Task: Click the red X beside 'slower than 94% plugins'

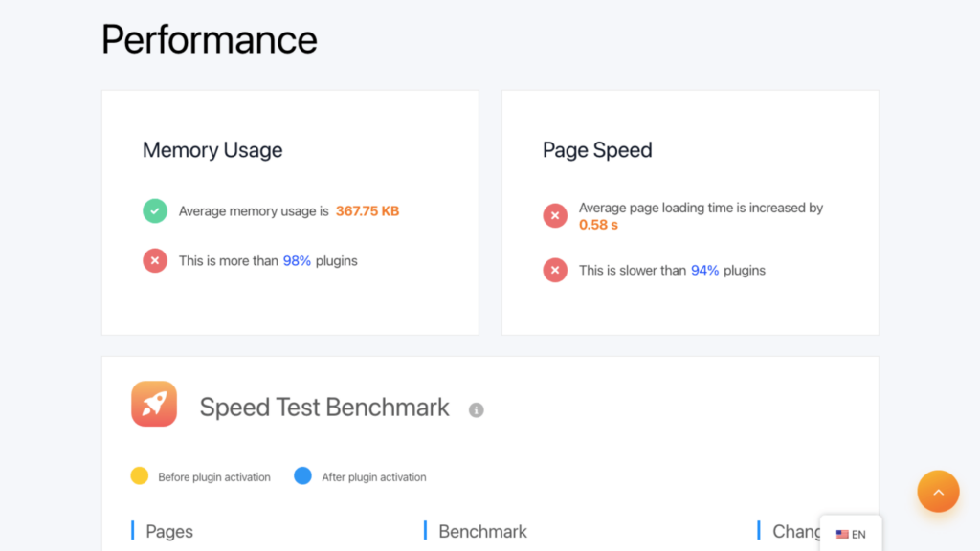Action: (x=555, y=270)
